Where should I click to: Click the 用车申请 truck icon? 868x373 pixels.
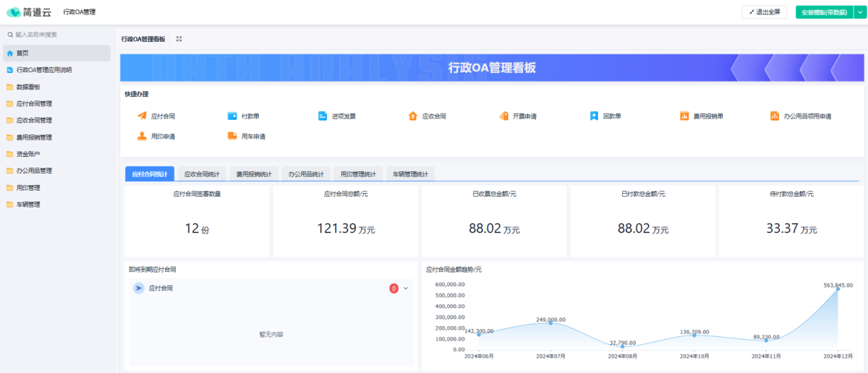232,136
